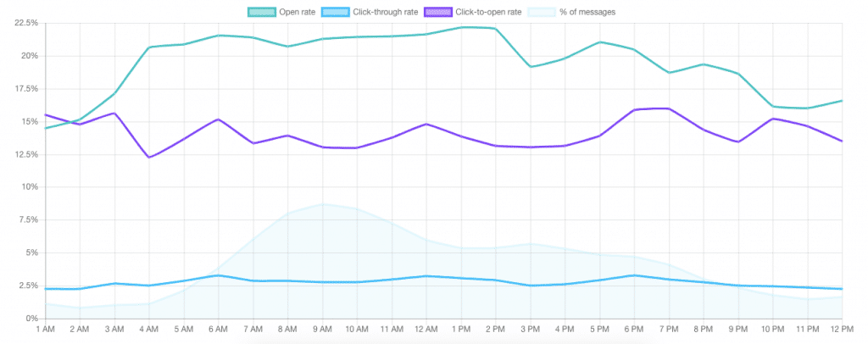This screenshot has width=868, height=344.
Task: Click the Open rate point at 4 AM
Action: 149,47
